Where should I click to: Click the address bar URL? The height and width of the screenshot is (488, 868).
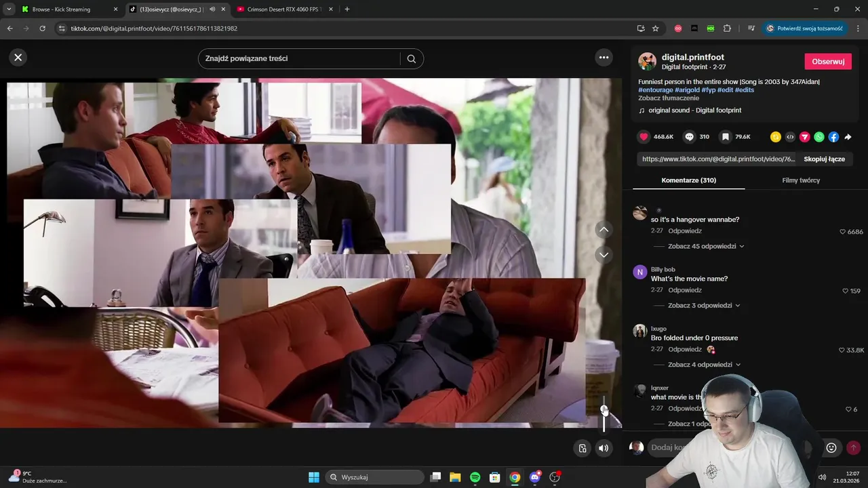pyautogui.click(x=154, y=28)
